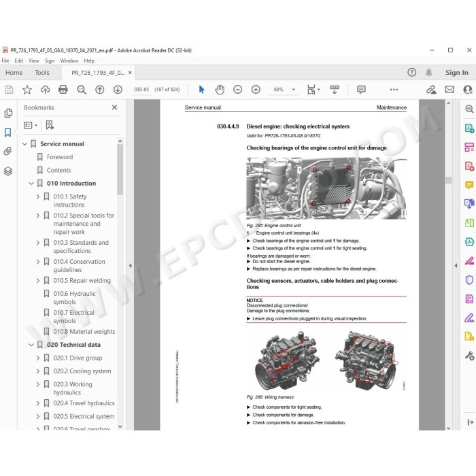
Task: Open the fit page options icon
Action: click(313, 90)
